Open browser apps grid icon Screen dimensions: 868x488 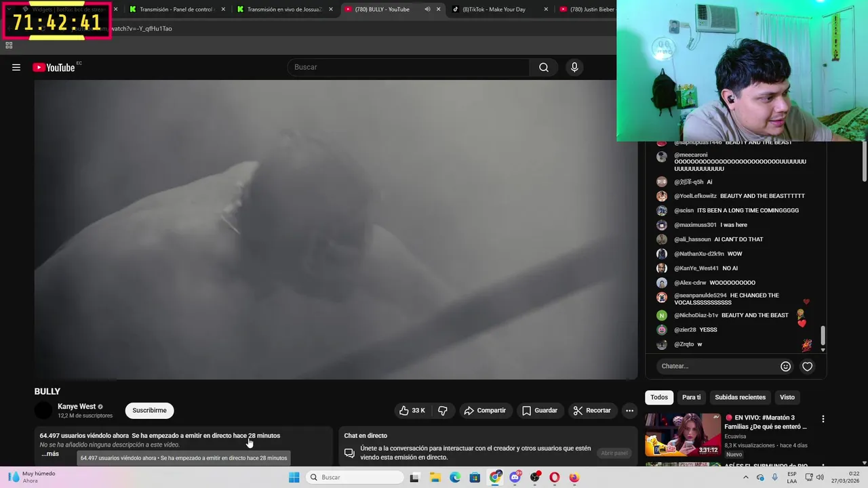point(9,45)
